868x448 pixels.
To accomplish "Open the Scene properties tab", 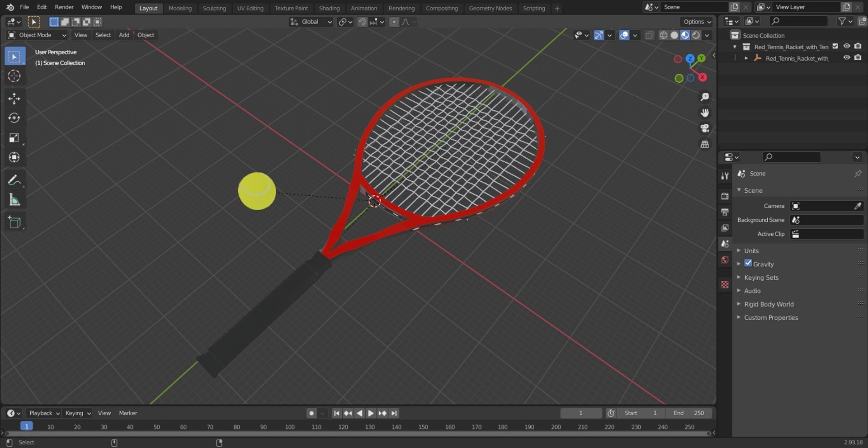I will point(725,244).
